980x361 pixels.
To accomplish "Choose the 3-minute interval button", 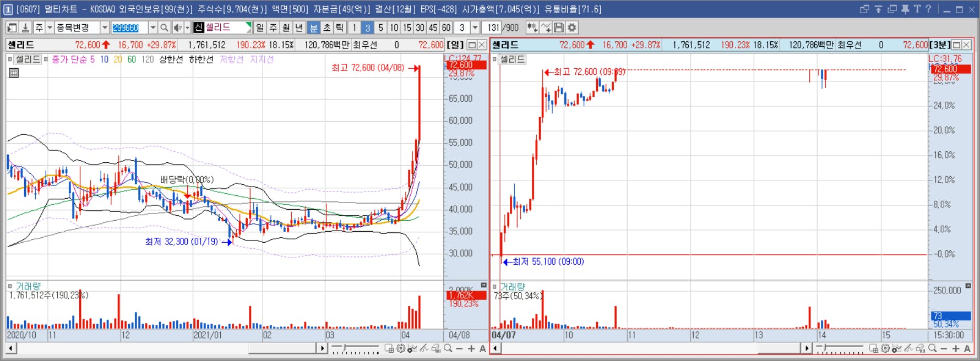I will [367, 28].
